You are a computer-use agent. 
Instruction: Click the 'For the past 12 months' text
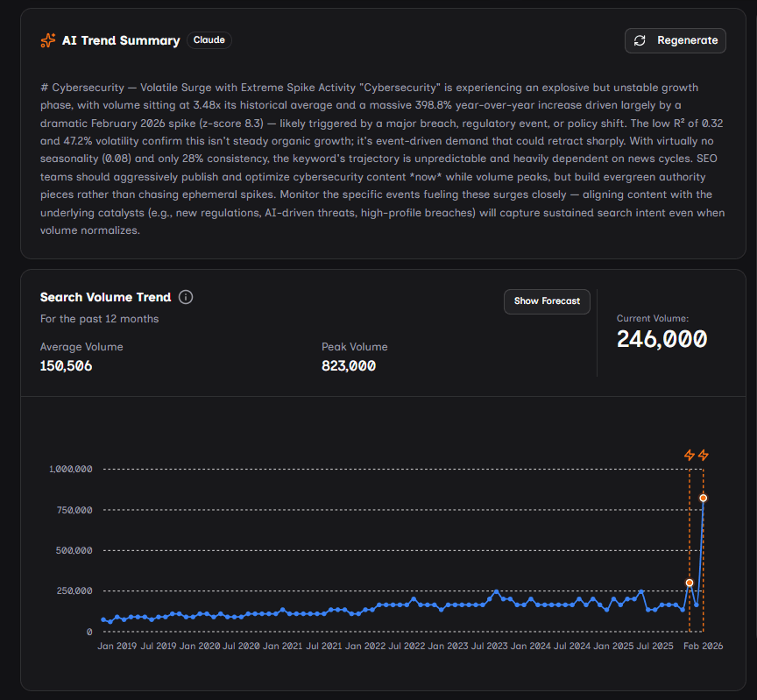click(100, 319)
